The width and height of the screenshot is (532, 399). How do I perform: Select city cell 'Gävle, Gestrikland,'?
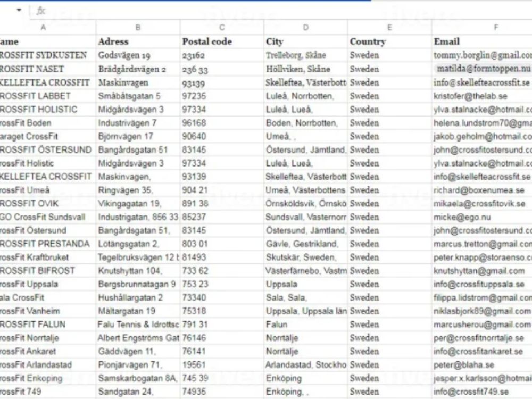tap(306, 244)
